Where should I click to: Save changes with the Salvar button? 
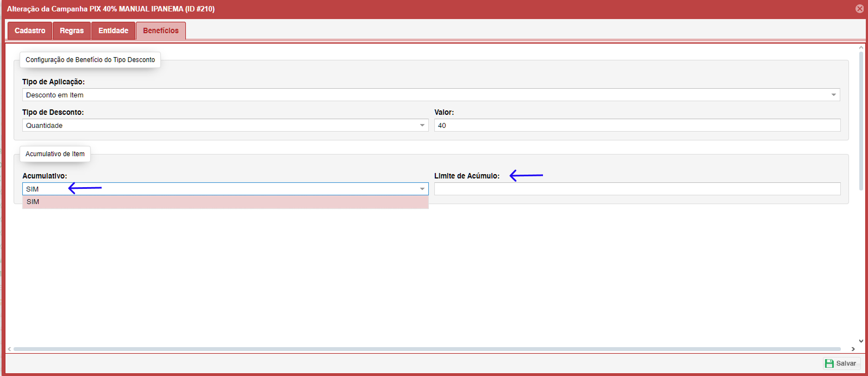(841, 363)
